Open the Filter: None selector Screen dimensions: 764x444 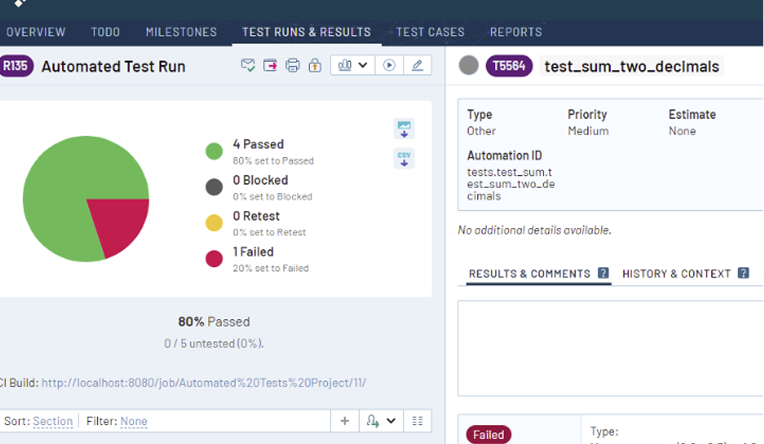[133, 422]
